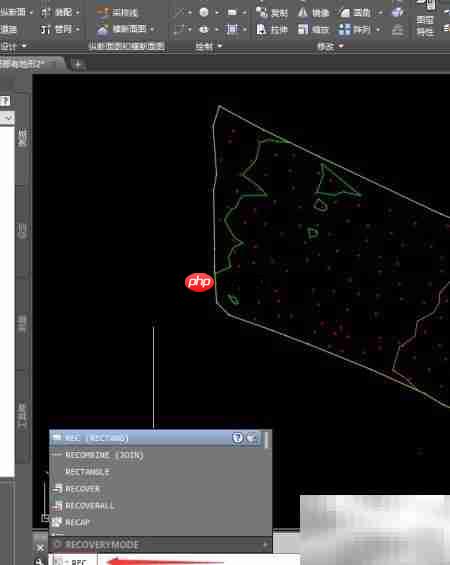
Task: Open the left palette dropdown list
Action: click(7, 118)
